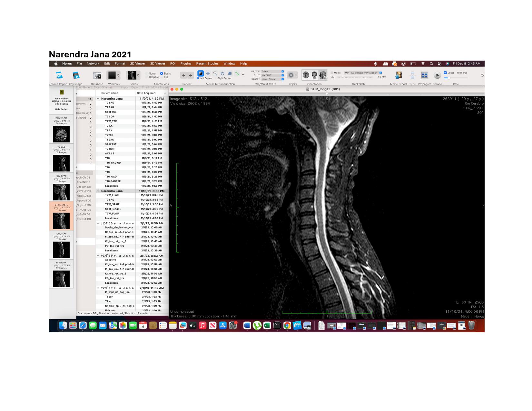Enable the Thick Slab Mode checkbox
This screenshot has width=532, height=411.
click(332, 73)
